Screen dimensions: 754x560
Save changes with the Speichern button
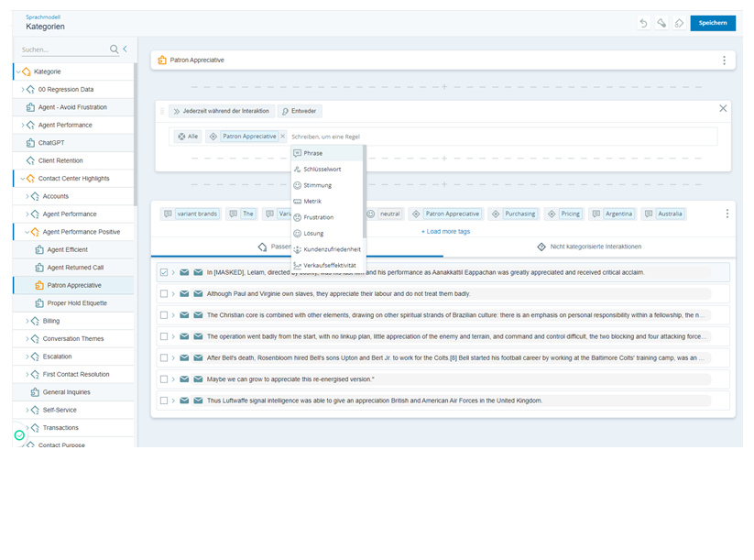coord(713,23)
